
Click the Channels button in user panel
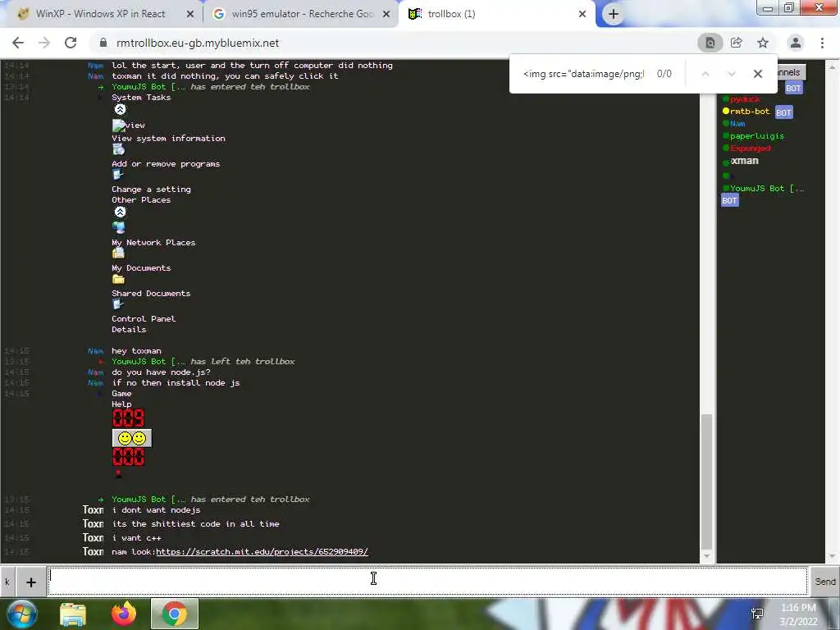(x=791, y=72)
